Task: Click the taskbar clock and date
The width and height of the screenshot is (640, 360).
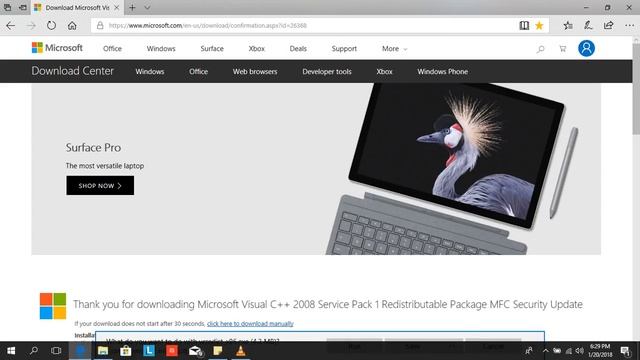Action: click(x=600, y=351)
